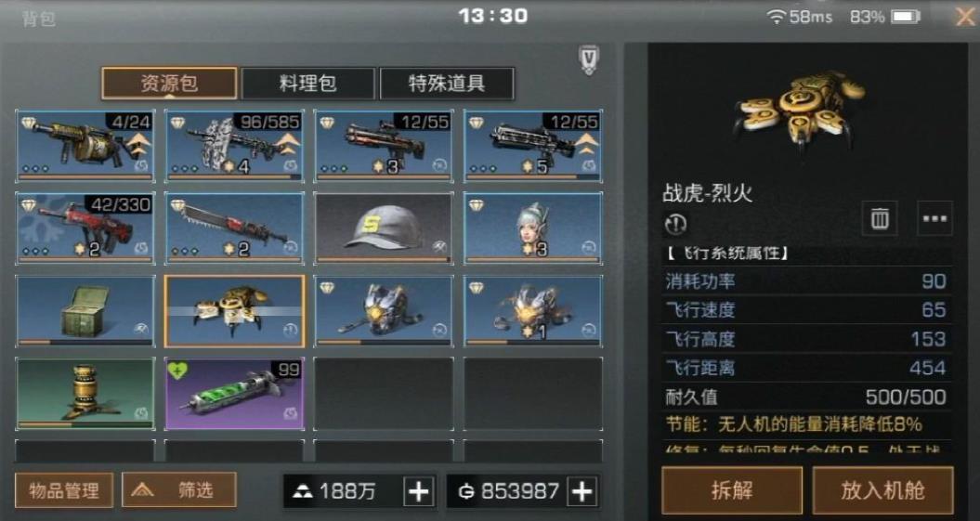Viewport: 980px width, 521px height.
Task: Close the backpack with the X
Action: (x=965, y=17)
